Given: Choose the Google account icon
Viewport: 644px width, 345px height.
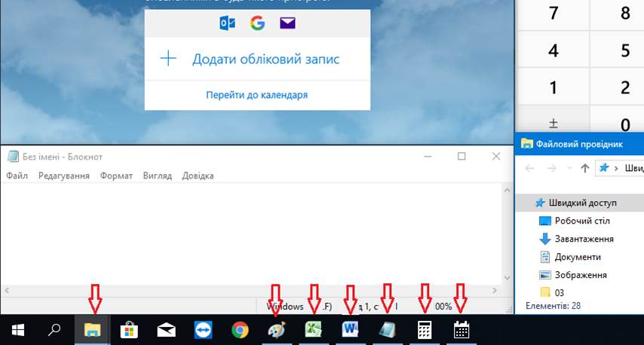Looking at the screenshot, I should tap(257, 23).
